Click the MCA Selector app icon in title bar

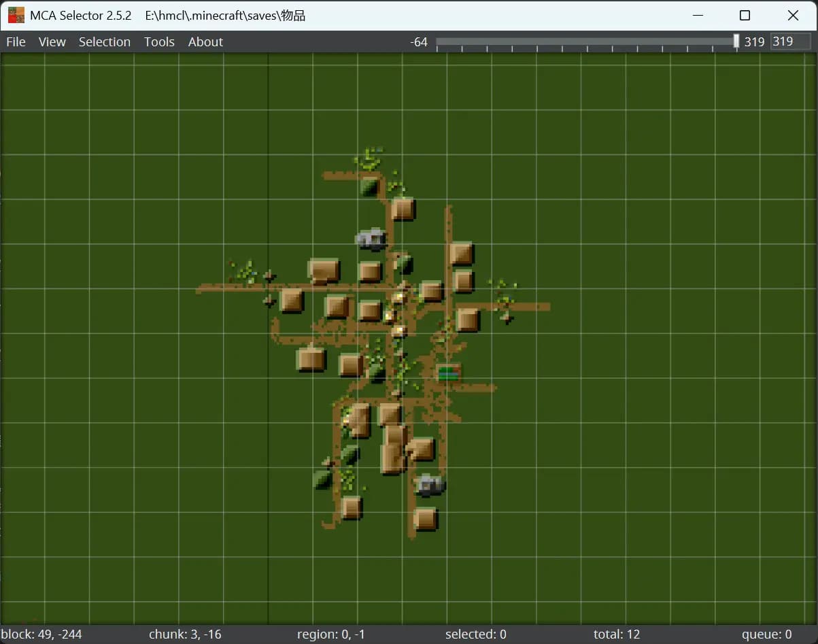pos(16,15)
